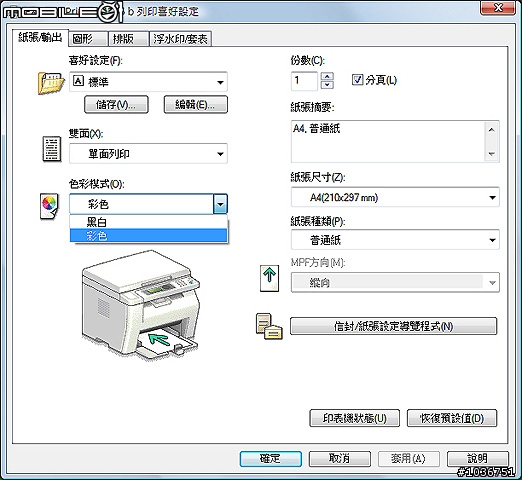
Task: Open 信封/紙張設定導覽程式(N)
Action: tap(394, 326)
